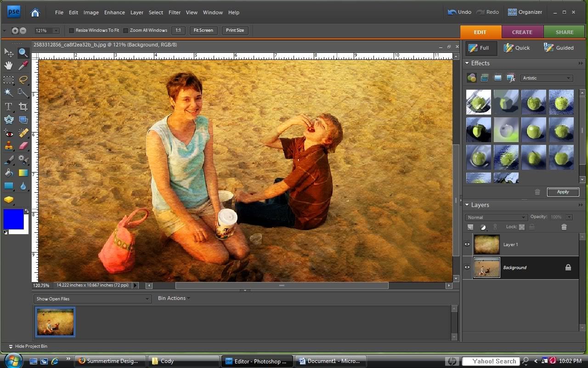Toggle lock transparent pixels in Layers
588x368 pixels.
pos(522,227)
